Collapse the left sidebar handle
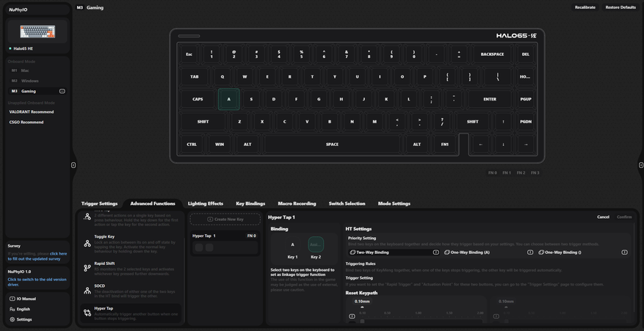644x331 pixels. [x=73, y=165]
